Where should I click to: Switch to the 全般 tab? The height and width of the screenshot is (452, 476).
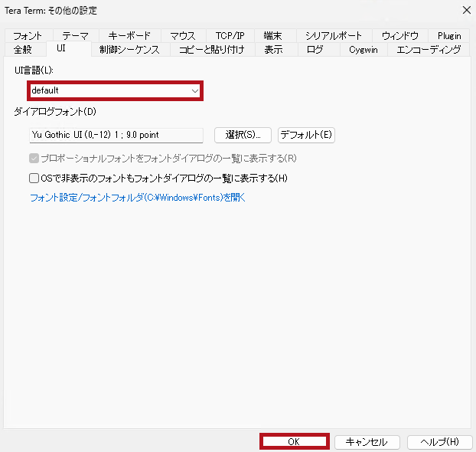(24, 50)
